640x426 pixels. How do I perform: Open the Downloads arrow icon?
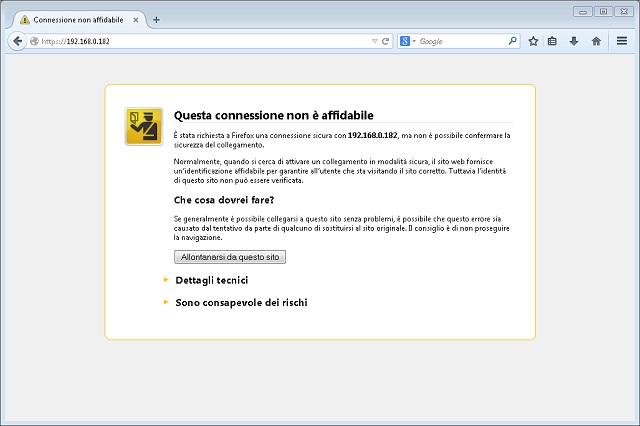574,41
